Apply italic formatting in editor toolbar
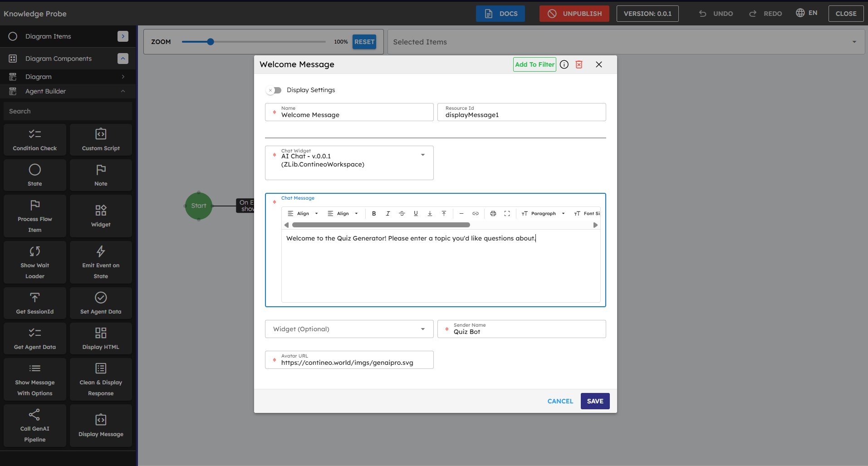The width and height of the screenshot is (868, 466). click(x=387, y=213)
